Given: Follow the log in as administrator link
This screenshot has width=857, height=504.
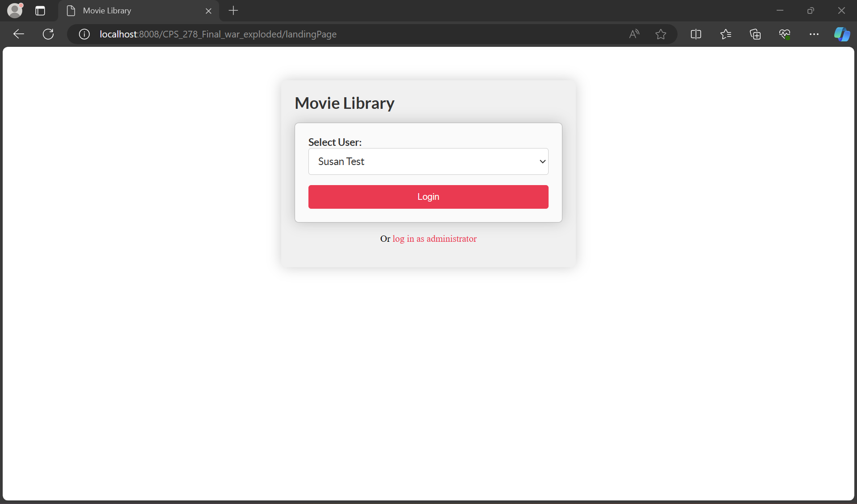Looking at the screenshot, I should point(434,239).
